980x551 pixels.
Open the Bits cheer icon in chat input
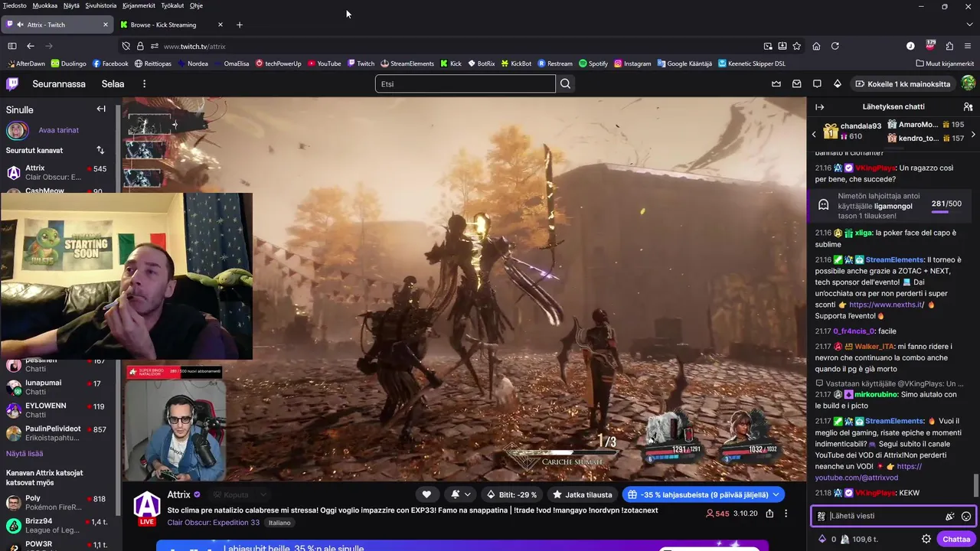[950, 516]
